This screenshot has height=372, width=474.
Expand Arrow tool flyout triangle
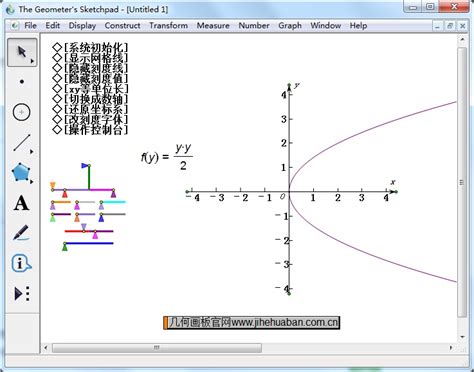32,61
